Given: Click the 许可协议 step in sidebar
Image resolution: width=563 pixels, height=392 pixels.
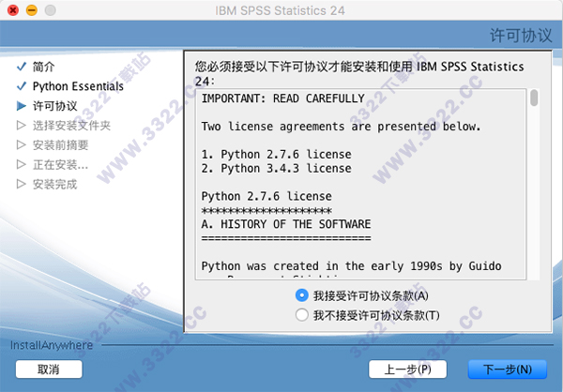Looking at the screenshot, I should [x=55, y=106].
